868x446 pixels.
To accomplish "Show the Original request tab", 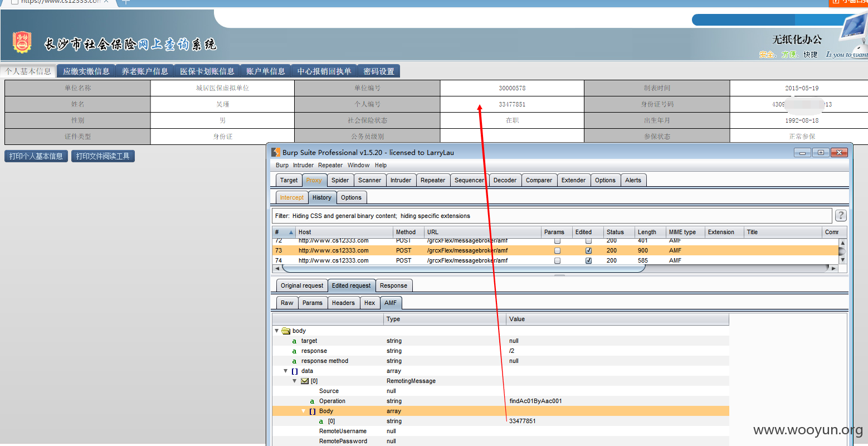I will click(302, 285).
